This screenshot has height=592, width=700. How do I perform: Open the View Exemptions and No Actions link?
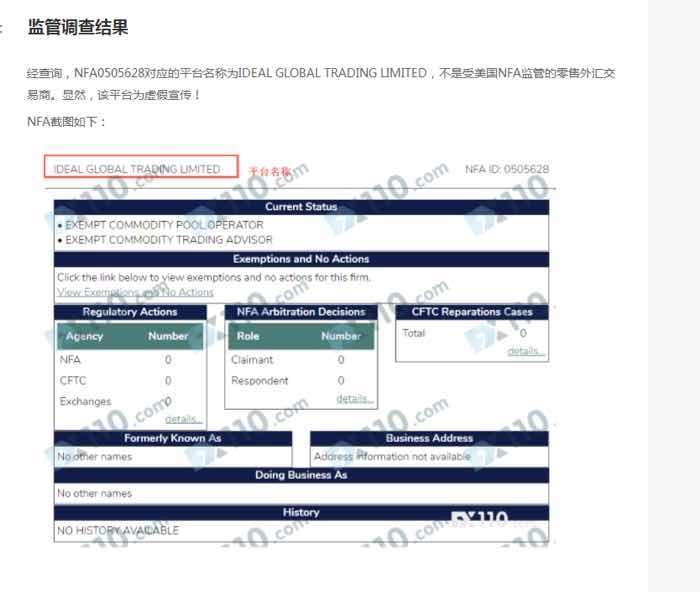pyautogui.click(x=135, y=292)
